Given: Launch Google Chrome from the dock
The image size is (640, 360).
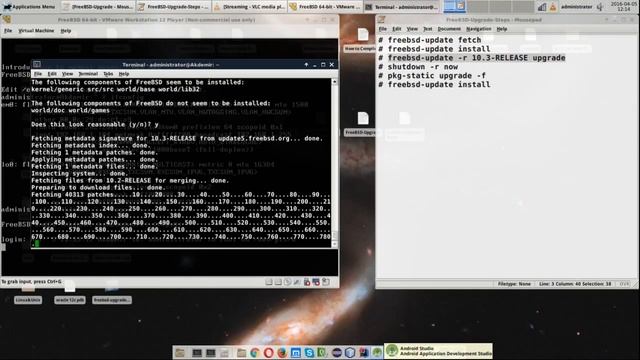Looking at the screenshot, I should point(255,352).
